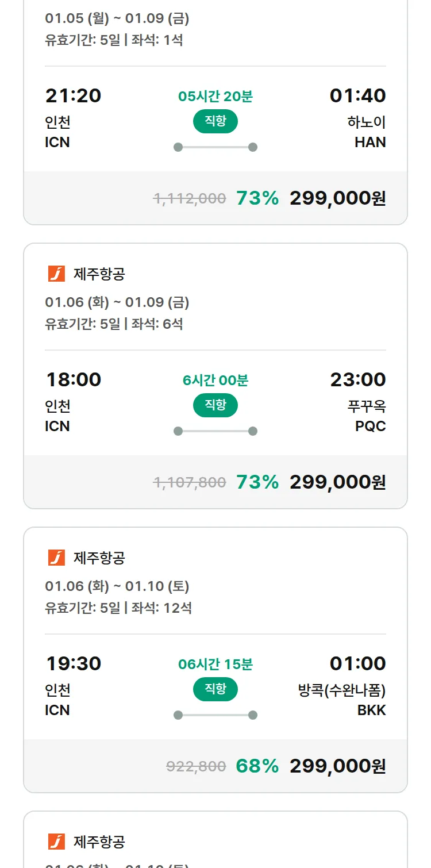Tap the 직항 badge on the Phu Quoc flight
The image size is (431, 868).
tap(215, 405)
